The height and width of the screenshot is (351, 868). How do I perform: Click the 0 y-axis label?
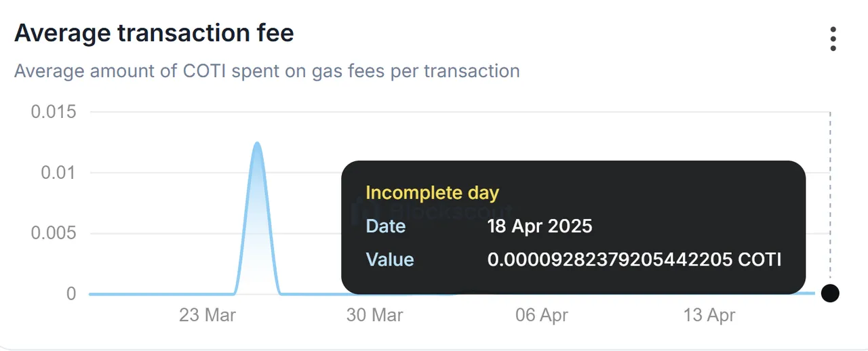click(71, 294)
